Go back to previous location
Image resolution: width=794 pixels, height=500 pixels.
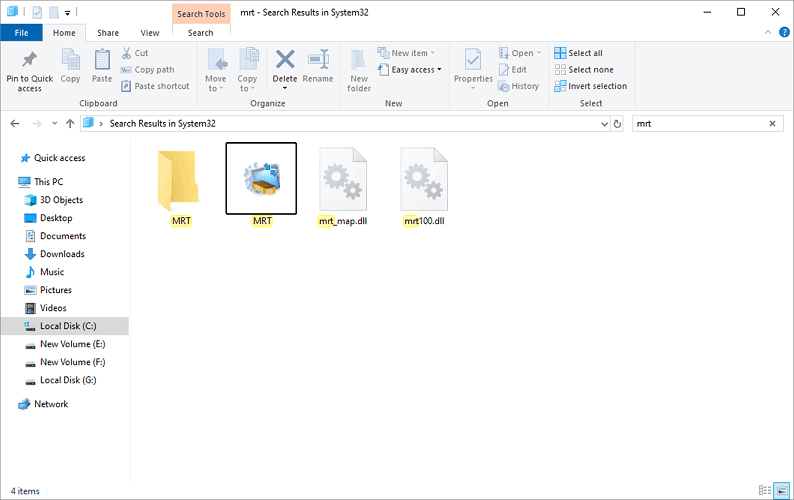15,124
